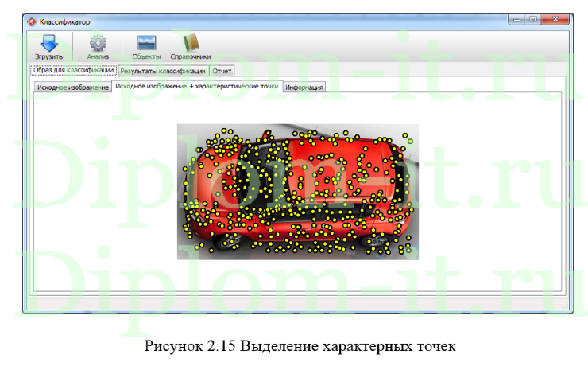Click the Классификатор app icon in title bar
Viewport: 588px width, 366px height.
click(x=31, y=21)
